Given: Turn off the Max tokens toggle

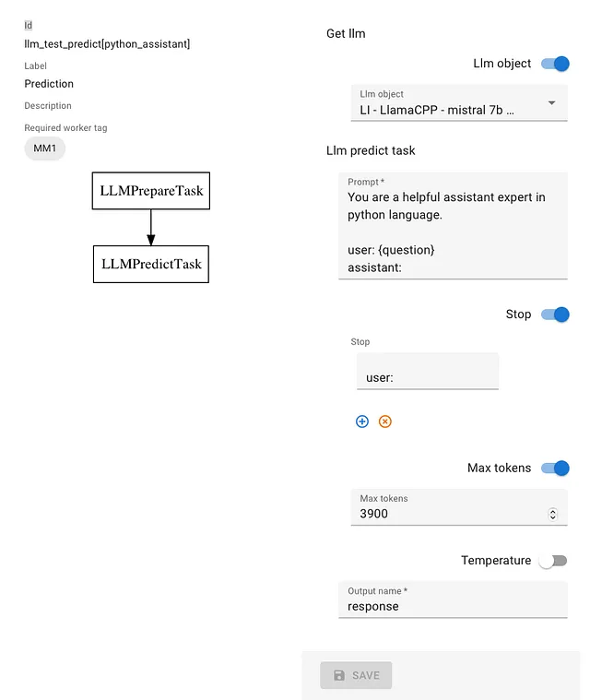Looking at the screenshot, I should coord(555,468).
